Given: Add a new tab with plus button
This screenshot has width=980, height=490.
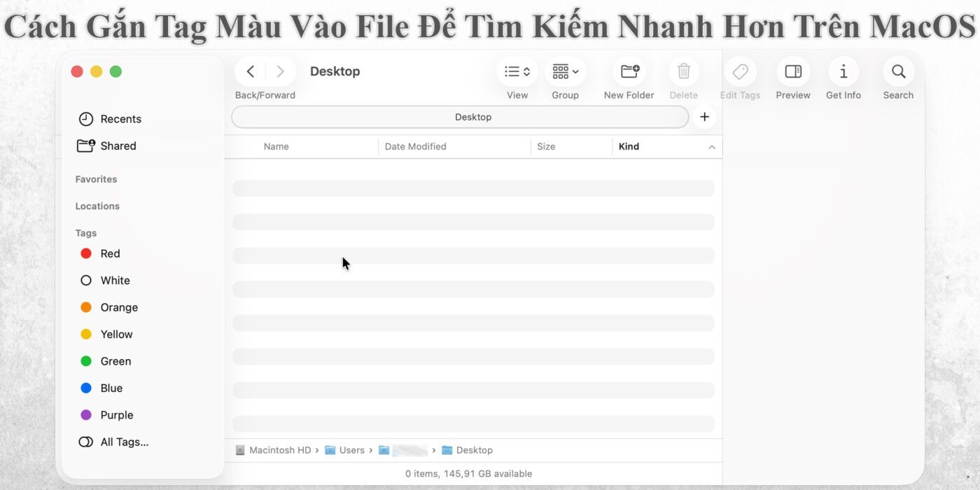Looking at the screenshot, I should point(704,117).
